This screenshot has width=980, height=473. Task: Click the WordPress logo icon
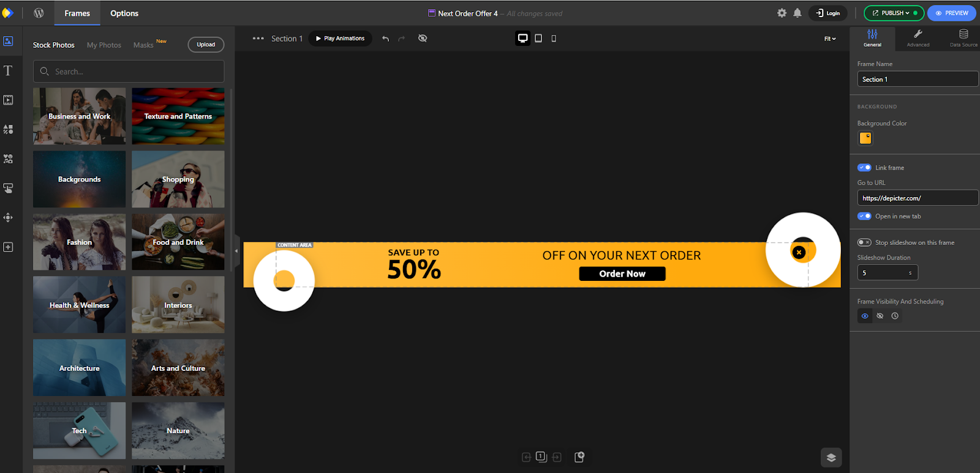point(39,13)
